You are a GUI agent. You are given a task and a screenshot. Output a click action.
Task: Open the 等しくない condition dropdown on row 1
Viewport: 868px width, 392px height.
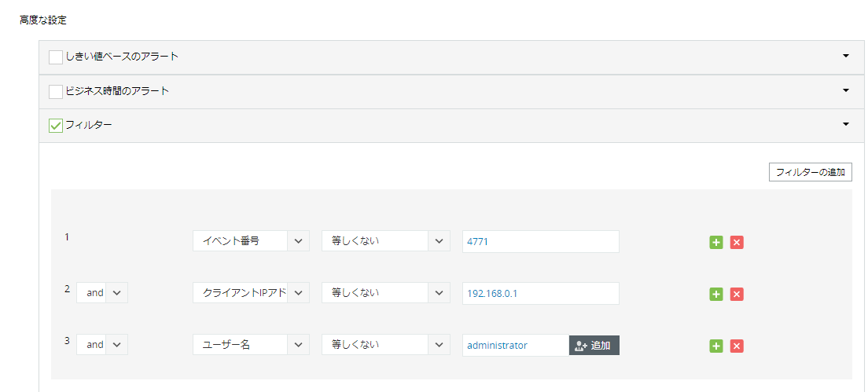pyautogui.click(x=439, y=241)
